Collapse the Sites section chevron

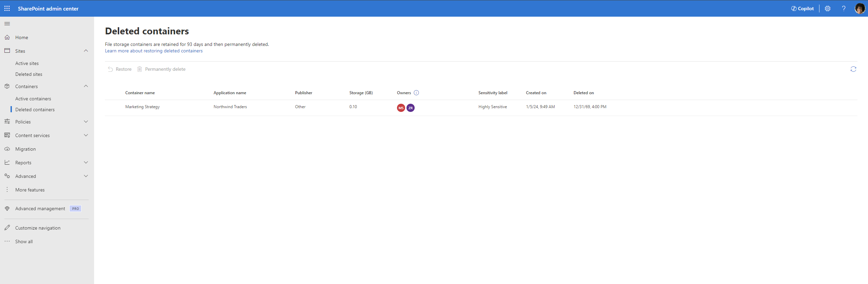point(86,51)
